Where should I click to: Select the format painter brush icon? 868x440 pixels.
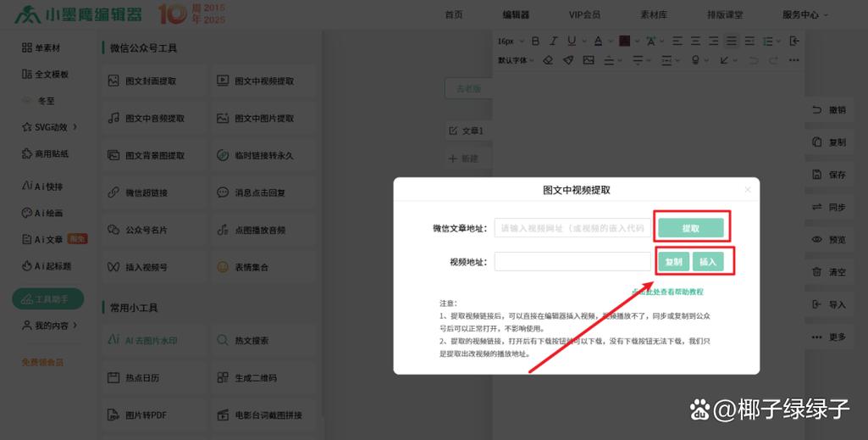click(x=568, y=60)
